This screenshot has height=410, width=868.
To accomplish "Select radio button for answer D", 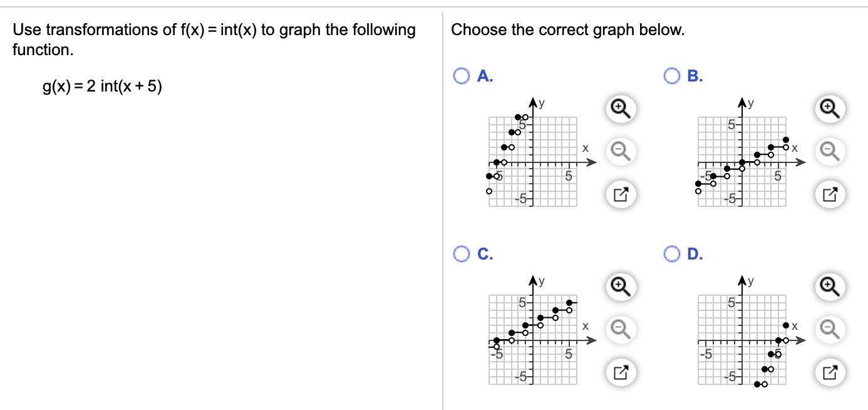I will [672, 254].
